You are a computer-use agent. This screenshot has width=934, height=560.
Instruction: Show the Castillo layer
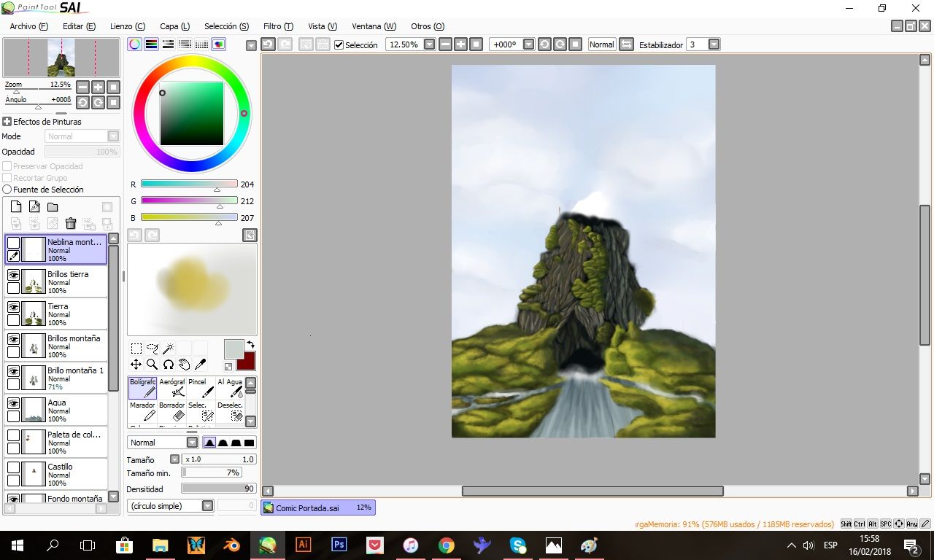[13, 467]
